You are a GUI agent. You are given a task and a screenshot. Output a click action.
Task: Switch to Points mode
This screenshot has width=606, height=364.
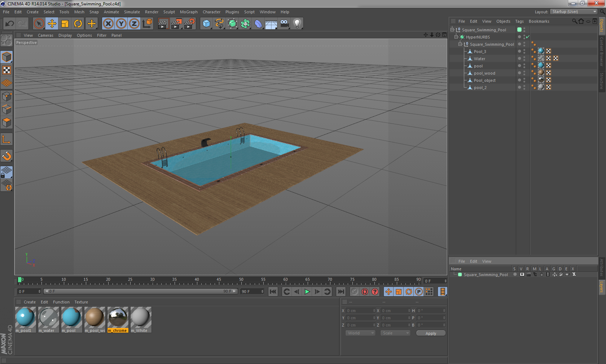[7, 96]
